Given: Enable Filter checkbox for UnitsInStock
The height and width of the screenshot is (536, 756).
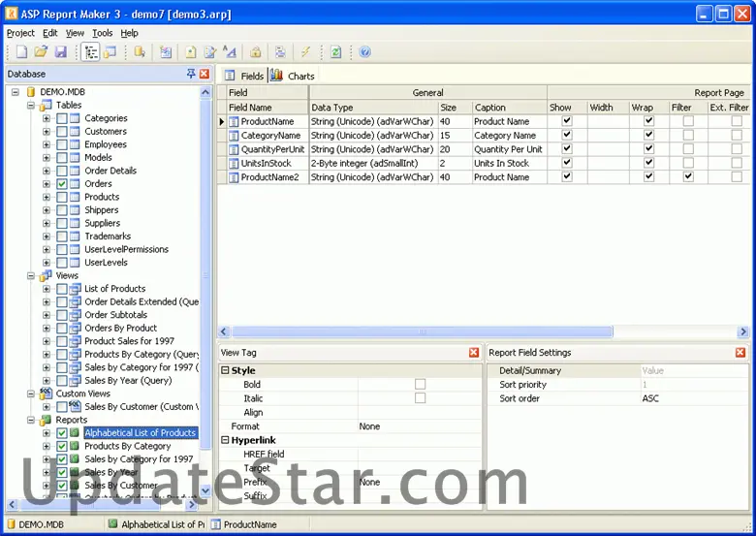Looking at the screenshot, I should point(688,163).
